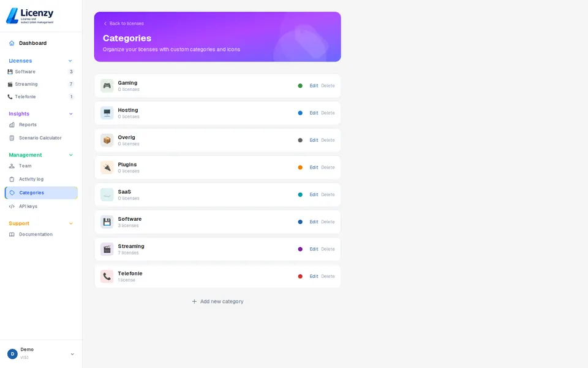Edit the Overig category
588x368 pixels.
[314, 140]
